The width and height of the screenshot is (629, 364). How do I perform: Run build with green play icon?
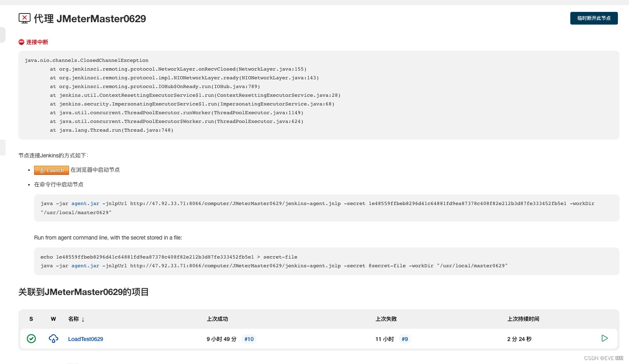coord(604,338)
